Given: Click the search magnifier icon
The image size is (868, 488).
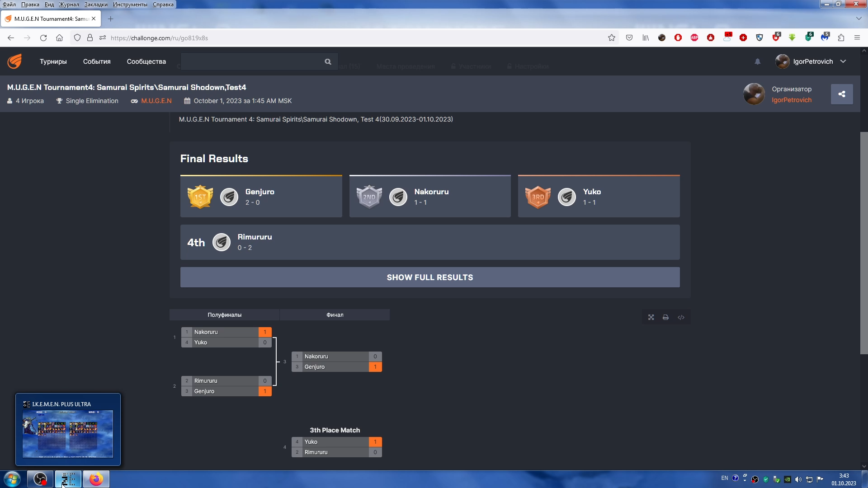Looking at the screenshot, I should pyautogui.click(x=328, y=62).
